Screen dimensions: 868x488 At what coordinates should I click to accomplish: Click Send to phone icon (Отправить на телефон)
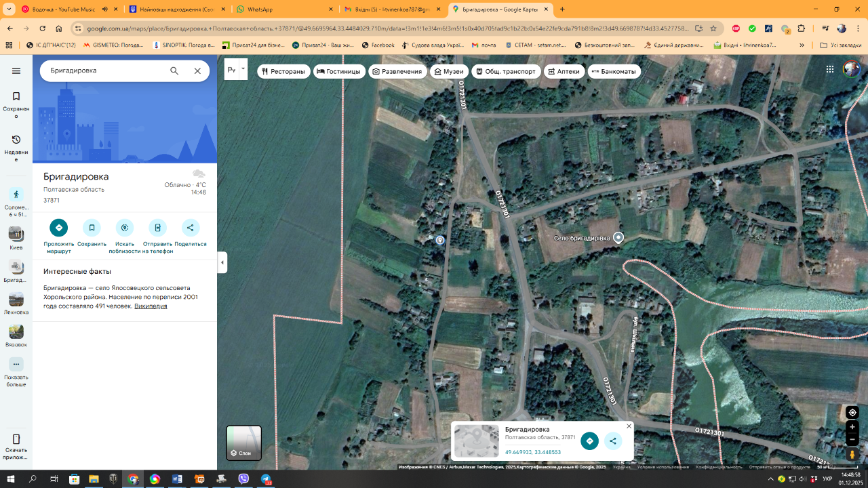[157, 228]
